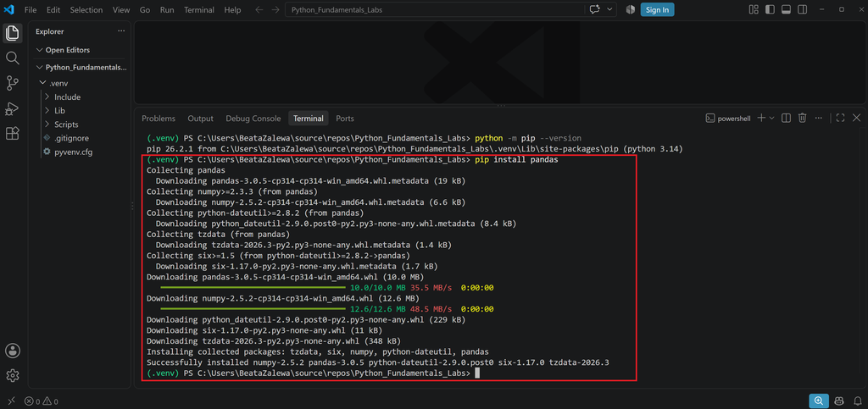Open the Explorer view in activity bar

(x=12, y=33)
